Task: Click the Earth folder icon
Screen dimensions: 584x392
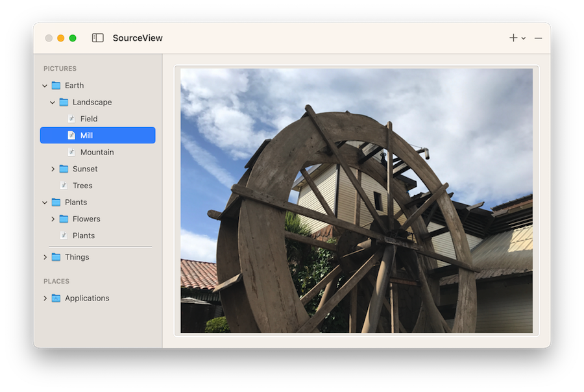Action: [56, 86]
